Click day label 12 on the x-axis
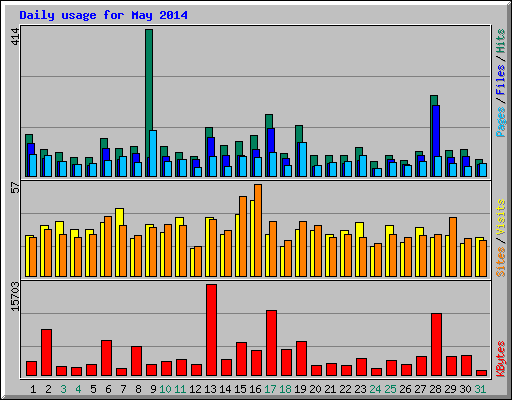512x400 pixels. point(195,389)
